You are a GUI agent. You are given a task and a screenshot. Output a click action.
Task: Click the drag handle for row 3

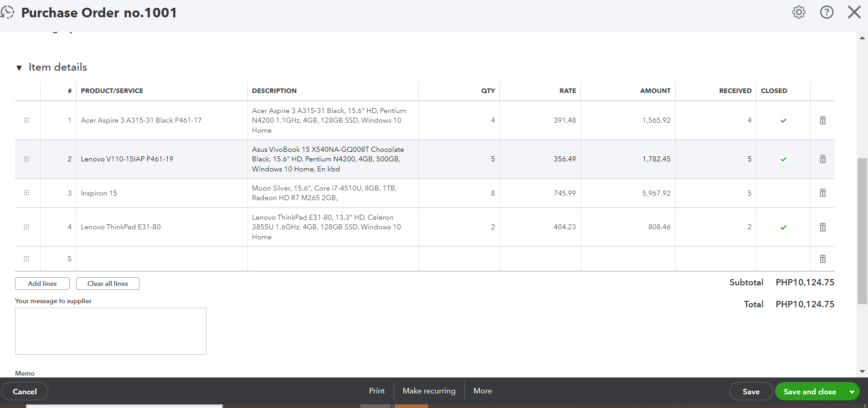click(x=26, y=193)
